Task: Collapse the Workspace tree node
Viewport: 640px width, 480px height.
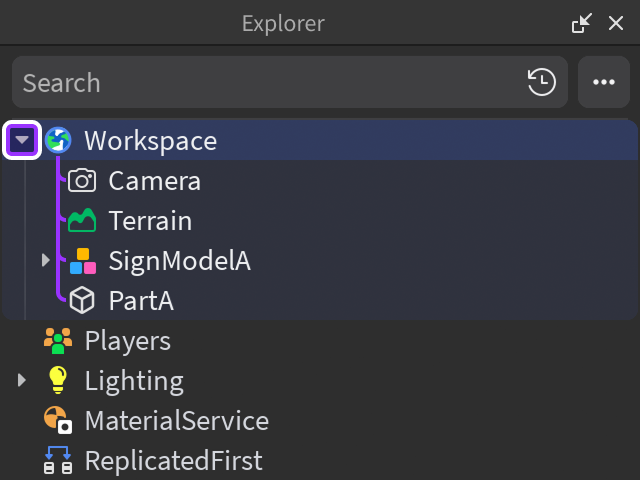Action: tap(22, 140)
